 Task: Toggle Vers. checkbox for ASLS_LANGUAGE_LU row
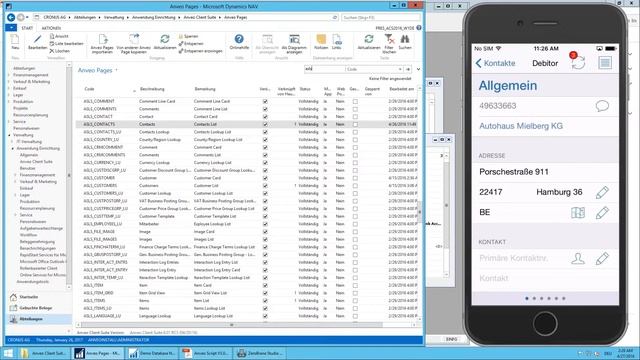[x=265, y=316]
